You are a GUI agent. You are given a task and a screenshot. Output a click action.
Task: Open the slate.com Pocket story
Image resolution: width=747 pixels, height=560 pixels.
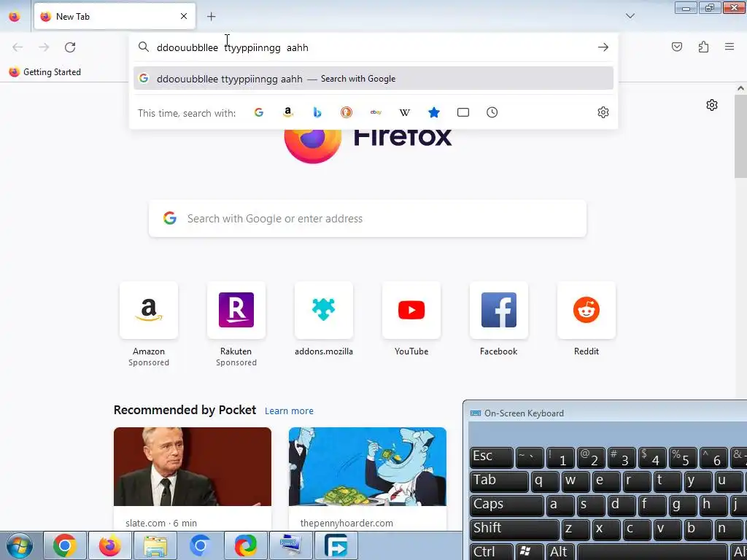[x=193, y=479]
